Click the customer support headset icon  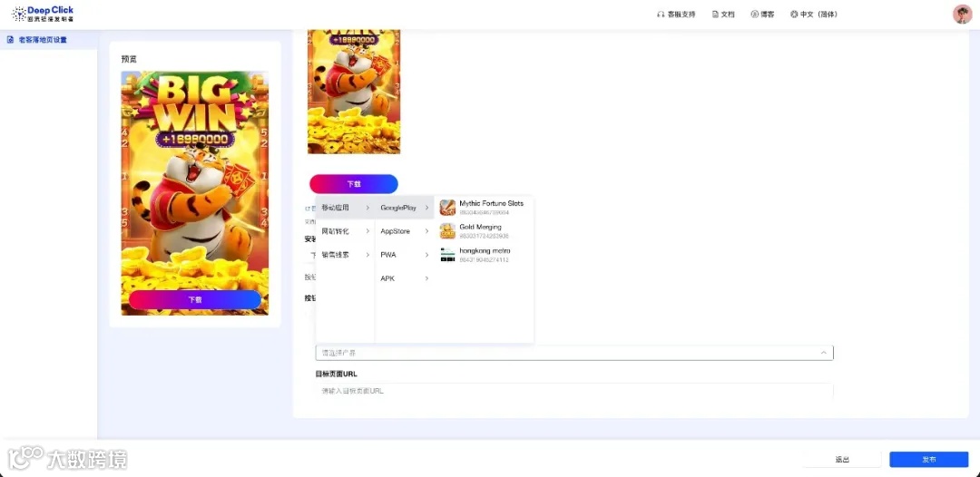[x=661, y=15]
